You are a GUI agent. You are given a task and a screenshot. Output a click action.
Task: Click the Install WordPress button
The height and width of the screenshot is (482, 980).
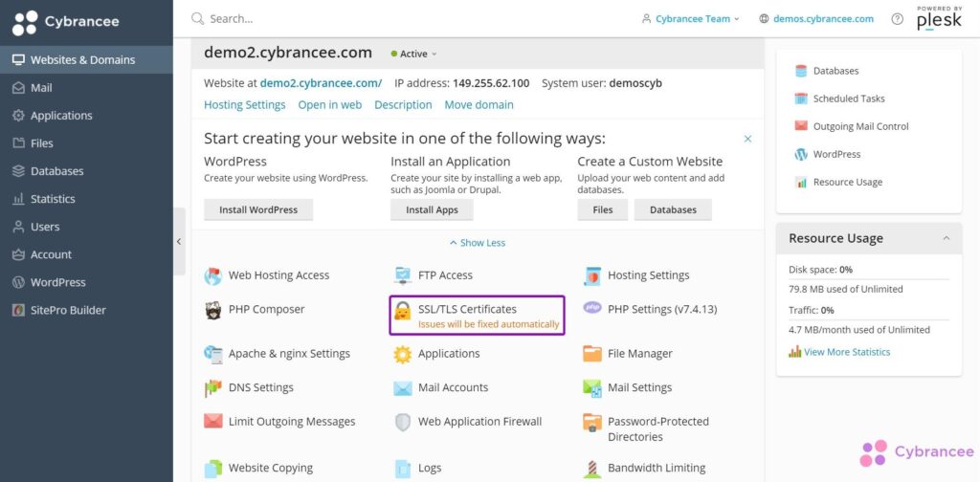258,209
